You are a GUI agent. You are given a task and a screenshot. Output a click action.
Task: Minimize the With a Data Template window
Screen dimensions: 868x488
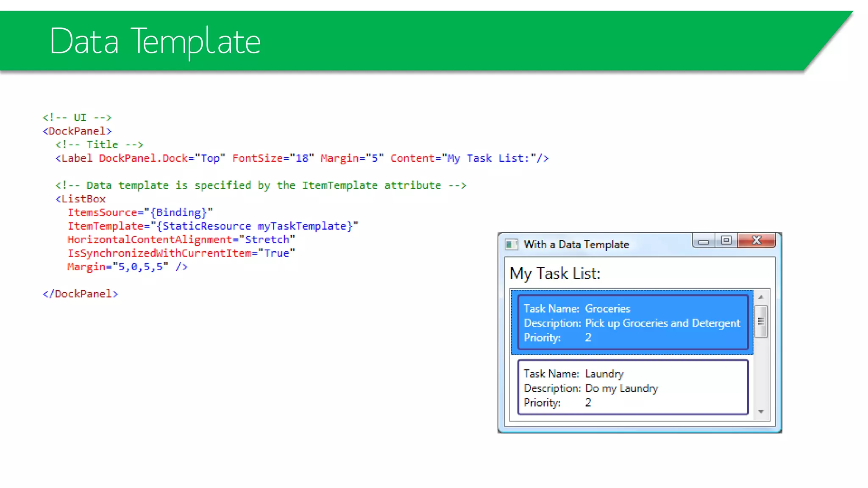pyautogui.click(x=704, y=241)
